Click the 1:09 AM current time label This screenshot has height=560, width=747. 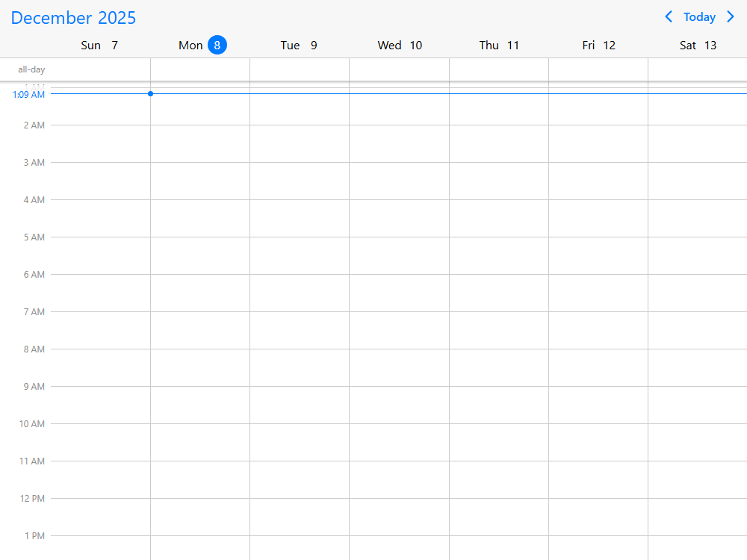pos(28,95)
